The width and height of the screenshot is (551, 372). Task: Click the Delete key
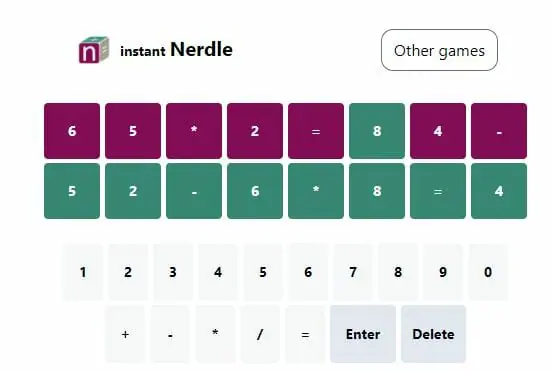click(433, 334)
